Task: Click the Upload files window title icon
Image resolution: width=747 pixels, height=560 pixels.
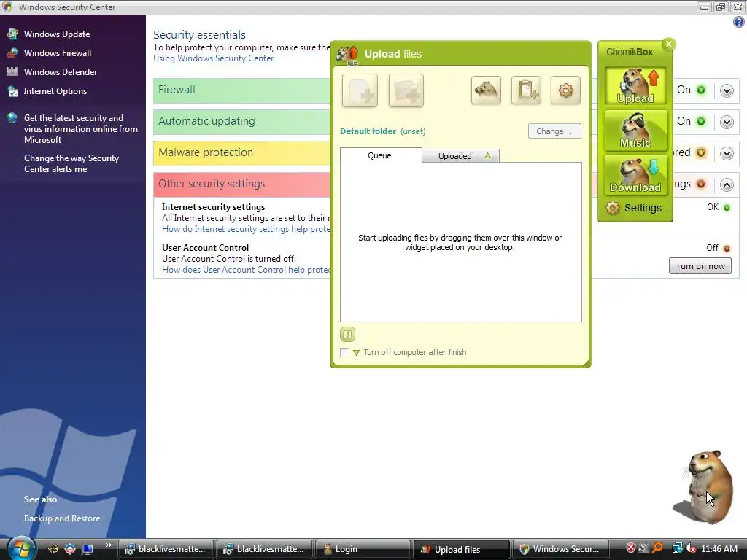Action: [x=347, y=55]
